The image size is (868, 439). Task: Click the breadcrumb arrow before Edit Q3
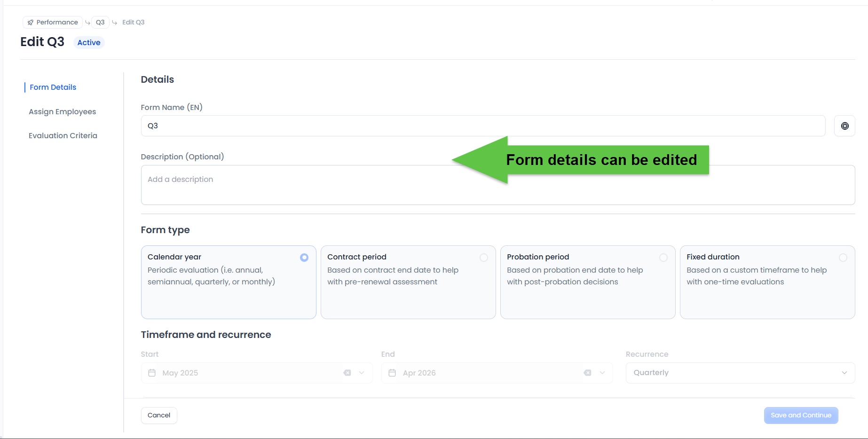click(115, 22)
